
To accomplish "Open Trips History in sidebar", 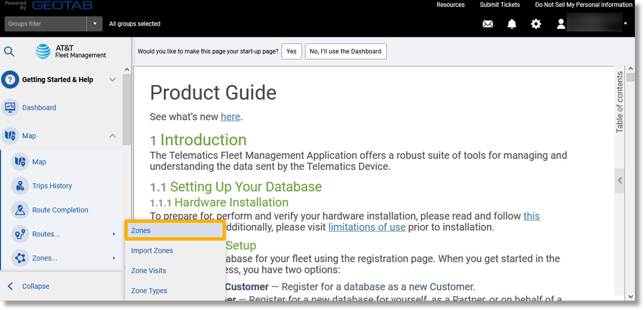I will click(x=52, y=186).
